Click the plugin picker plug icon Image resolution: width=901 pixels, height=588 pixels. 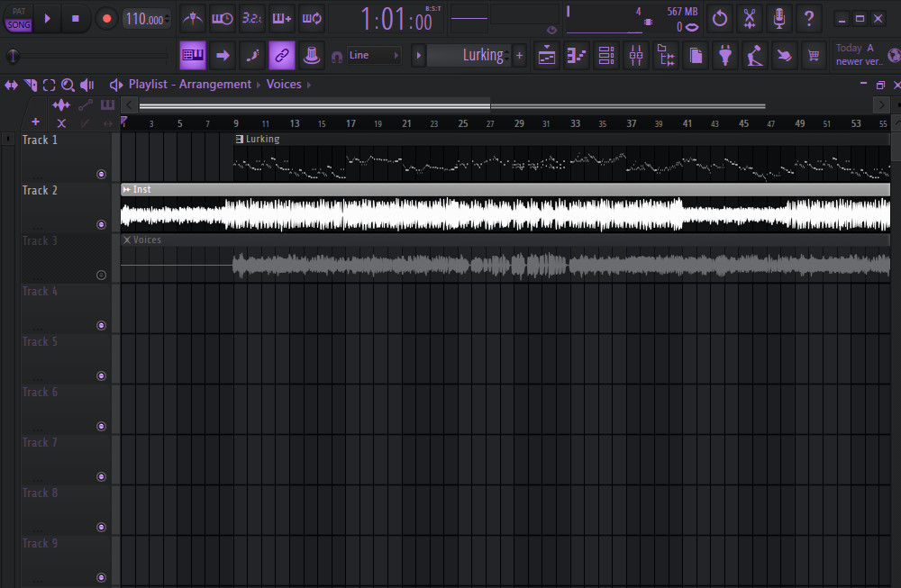pos(724,55)
